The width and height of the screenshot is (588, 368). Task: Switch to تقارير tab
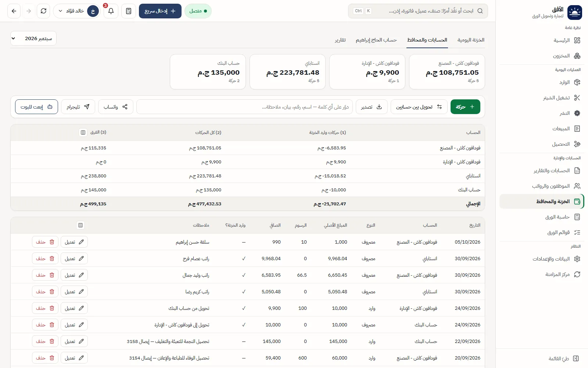(340, 40)
